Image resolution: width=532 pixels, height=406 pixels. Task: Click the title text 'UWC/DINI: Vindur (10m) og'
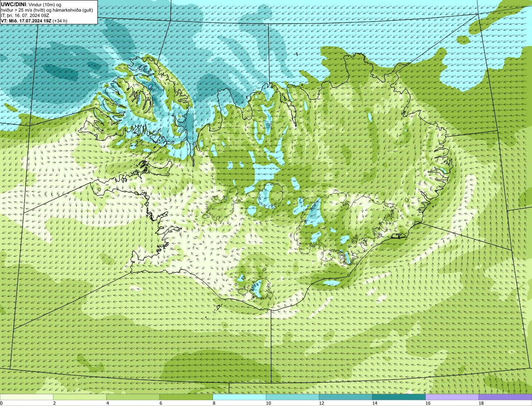(31, 4)
